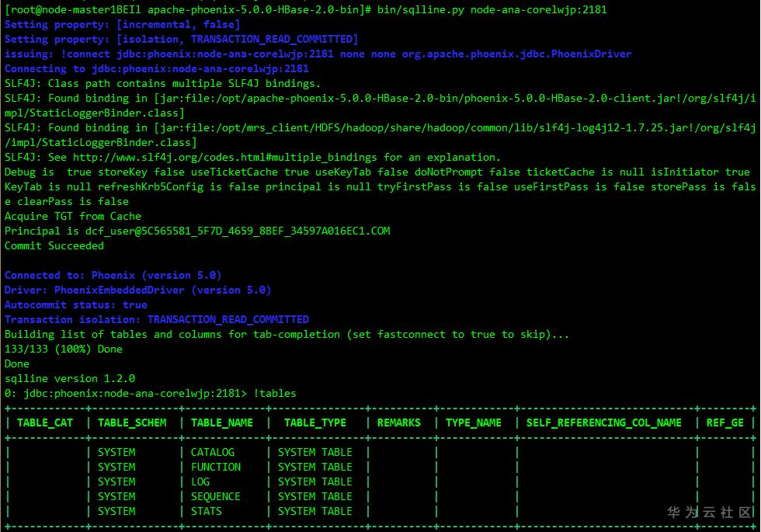The height and width of the screenshot is (532, 761).
Task: Click the SELF_REFERENCING_COL_NAME column header
Action: (x=604, y=422)
